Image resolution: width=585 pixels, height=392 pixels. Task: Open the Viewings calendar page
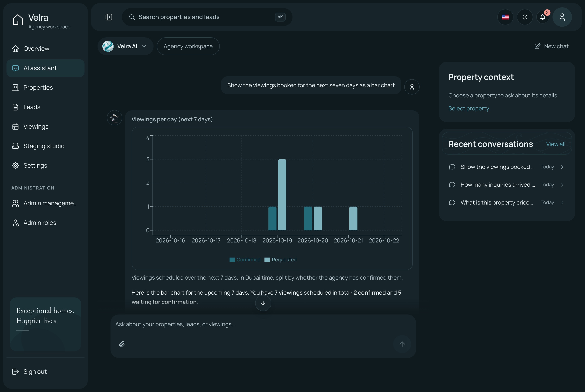[45, 126]
